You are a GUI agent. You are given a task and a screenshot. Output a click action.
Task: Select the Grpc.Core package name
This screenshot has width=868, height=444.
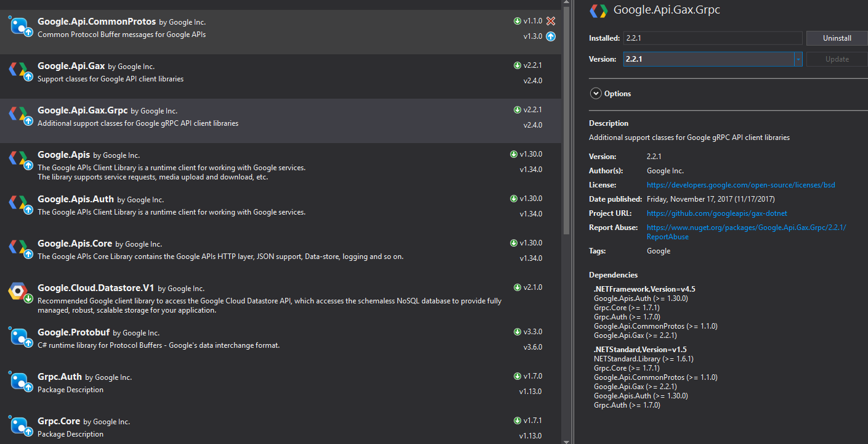coord(59,421)
